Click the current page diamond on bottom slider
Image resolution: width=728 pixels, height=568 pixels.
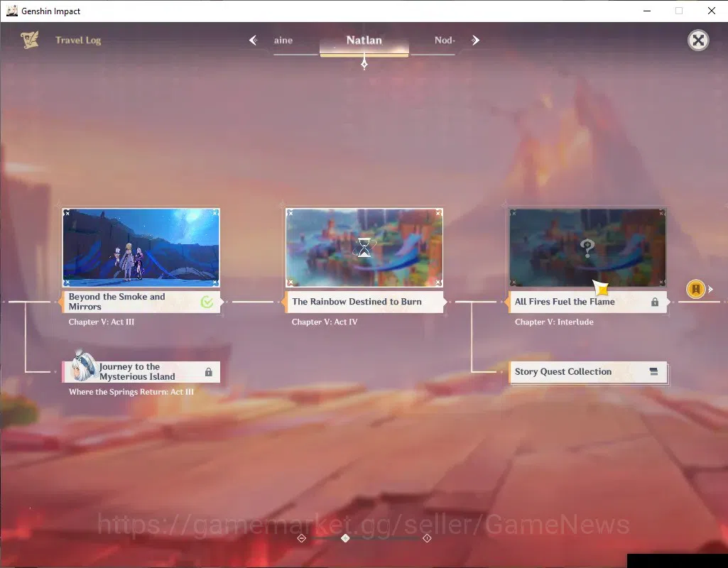[x=345, y=538]
